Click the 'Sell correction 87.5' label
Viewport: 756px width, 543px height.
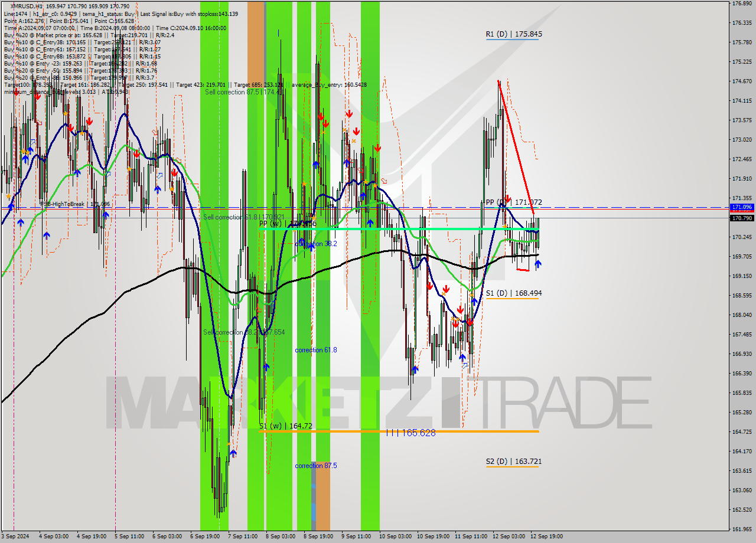click(243, 92)
